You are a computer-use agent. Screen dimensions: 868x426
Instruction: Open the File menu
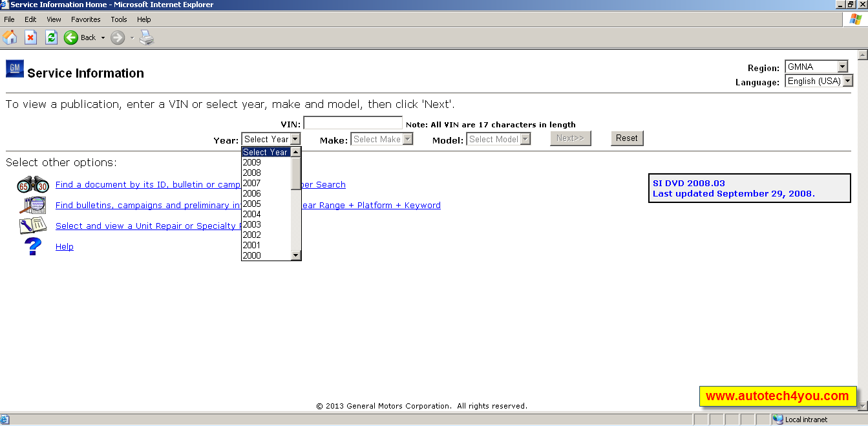click(x=9, y=19)
